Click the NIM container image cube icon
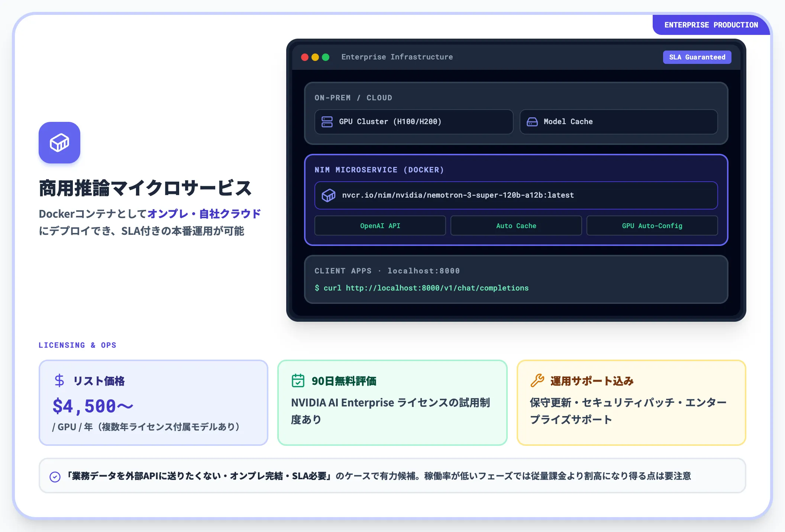 click(329, 195)
